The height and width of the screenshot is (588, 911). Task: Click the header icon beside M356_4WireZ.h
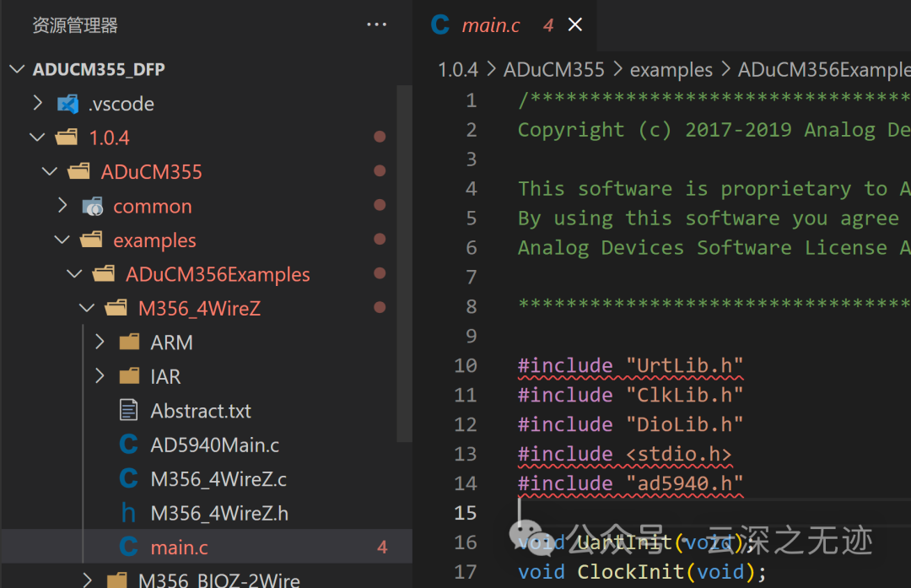tap(128, 514)
